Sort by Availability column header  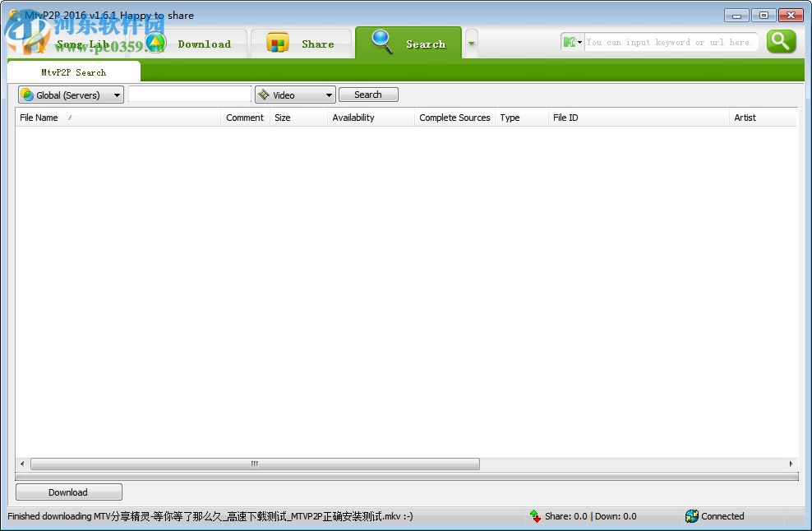click(x=371, y=118)
